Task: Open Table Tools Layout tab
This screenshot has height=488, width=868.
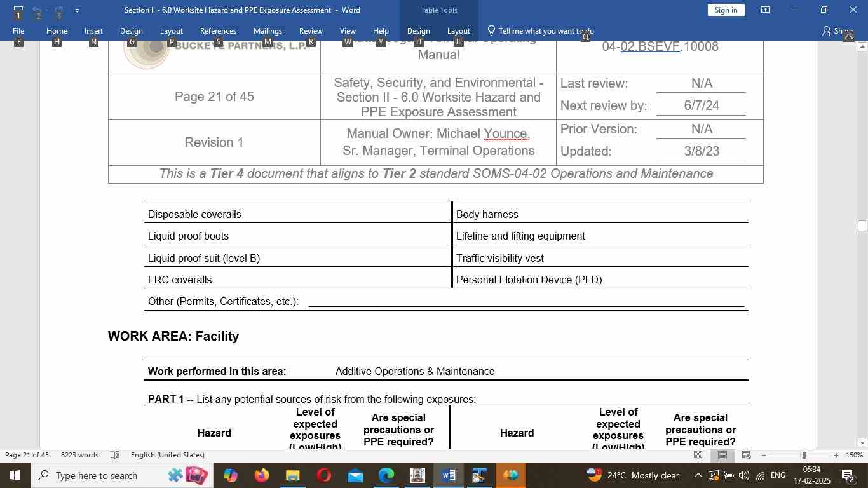Action: click(x=458, y=30)
